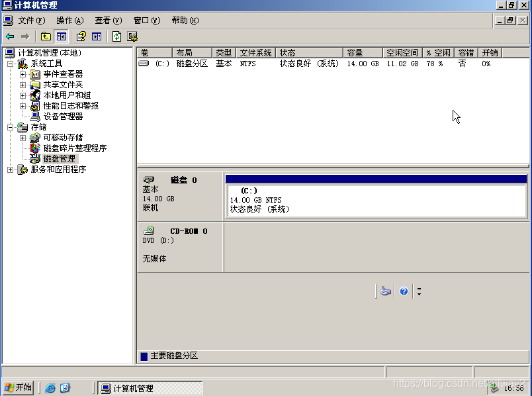Click the up one level folder icon
The height and width of the screenshot is (396, 532).
pyautogui.click(x=45, y=36)
